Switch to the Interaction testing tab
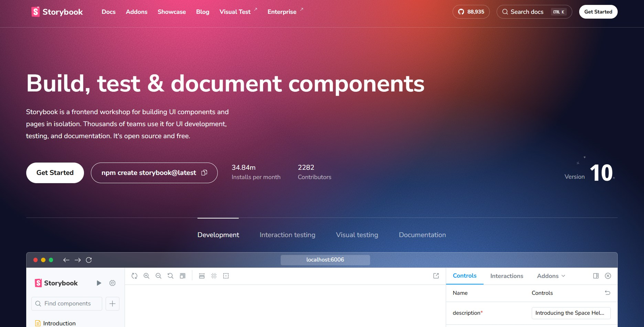 tap(287, 235)
